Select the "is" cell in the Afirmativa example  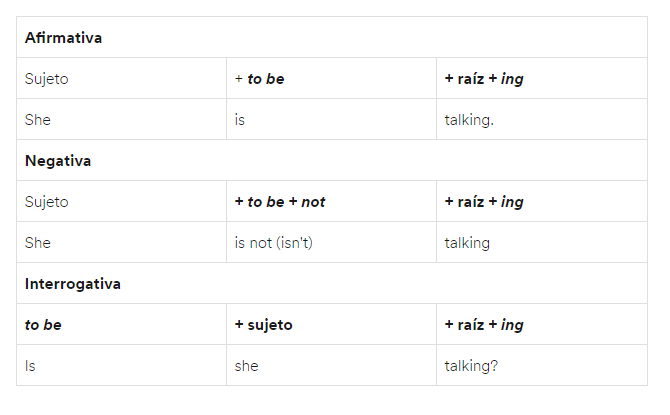(240, 120)
